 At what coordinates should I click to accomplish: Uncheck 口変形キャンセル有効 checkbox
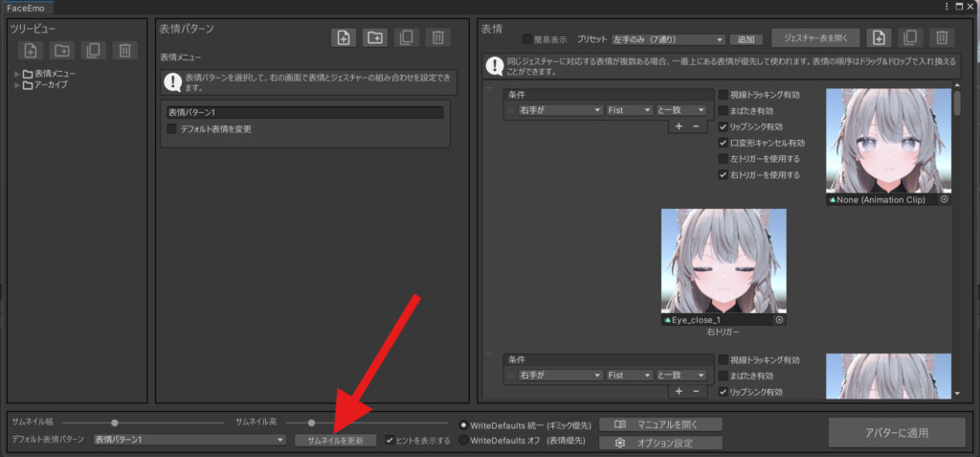(x=723, y=143)
